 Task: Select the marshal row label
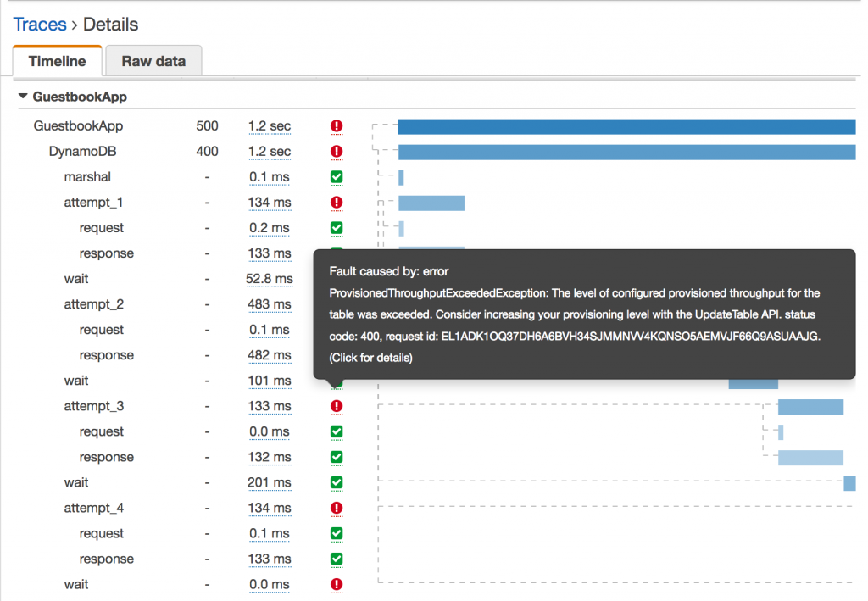tap(87, 177)
